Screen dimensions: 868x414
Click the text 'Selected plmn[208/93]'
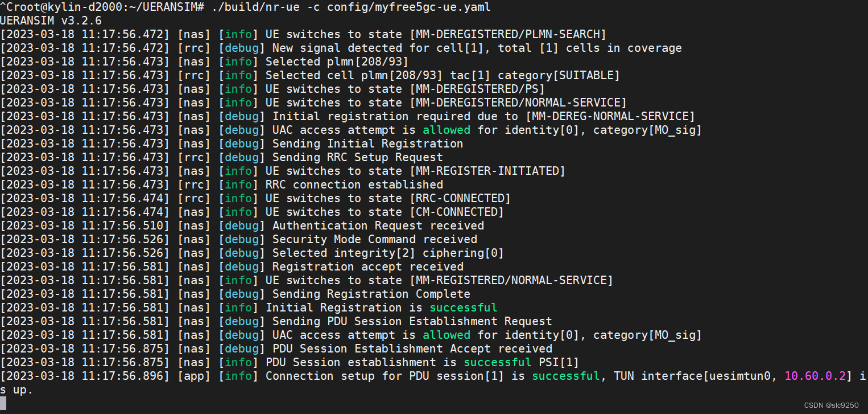337,62
